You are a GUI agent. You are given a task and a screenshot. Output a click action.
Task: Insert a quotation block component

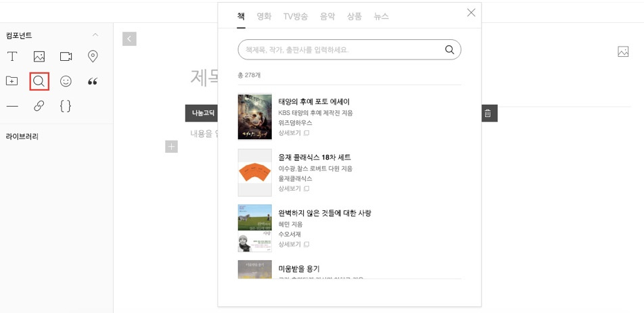[93, 81]
